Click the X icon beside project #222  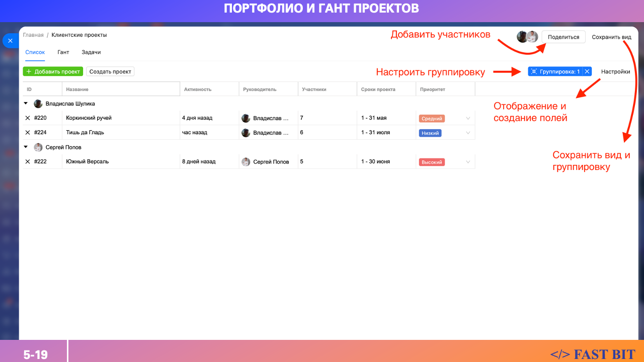(28, 162)
